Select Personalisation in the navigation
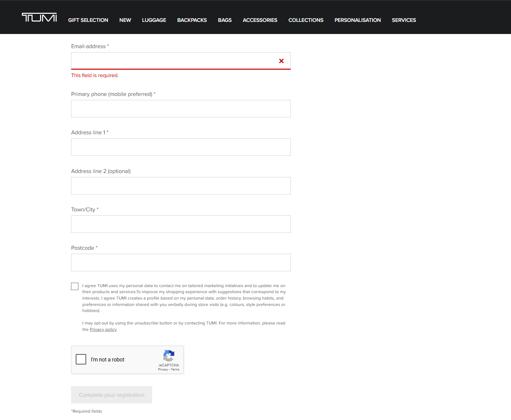Image resolution: width=511 pixels, height=420 pixels. pos(357,20)
